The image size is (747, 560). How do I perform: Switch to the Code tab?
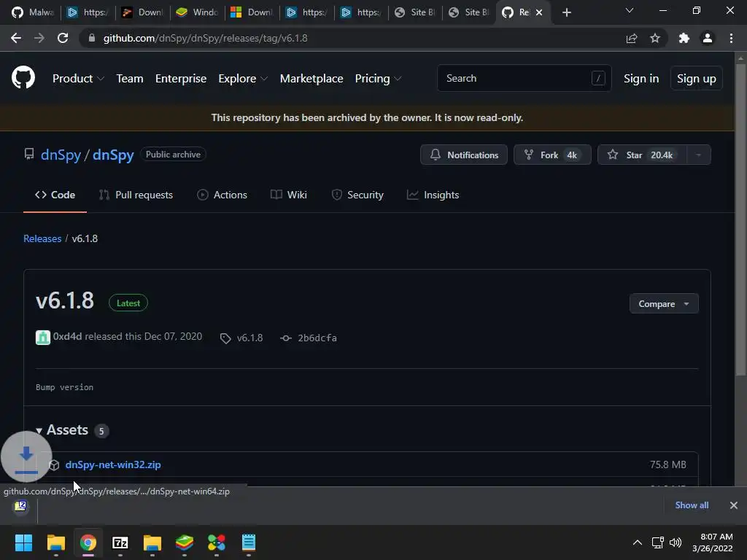click(x=55, y=195)
